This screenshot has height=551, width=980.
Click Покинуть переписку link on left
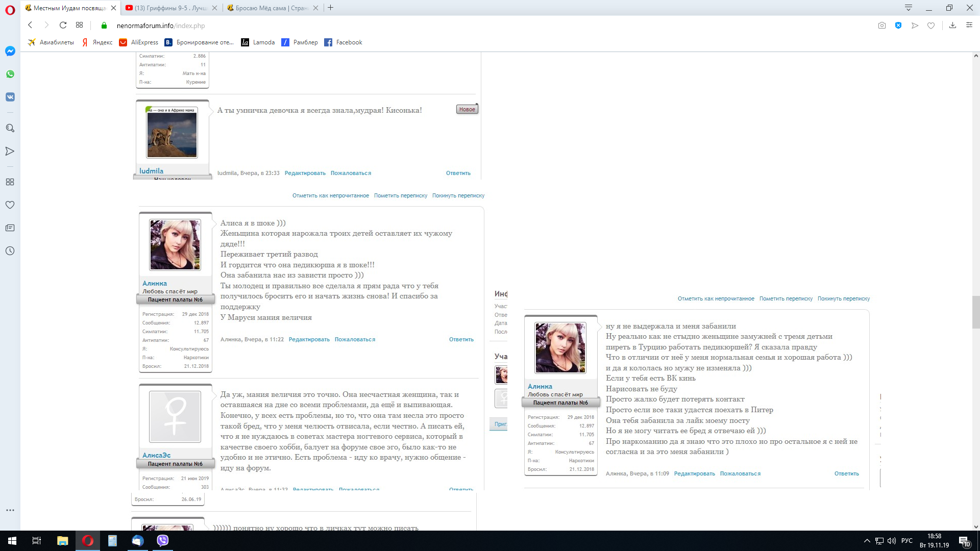[x=458, y=195]
